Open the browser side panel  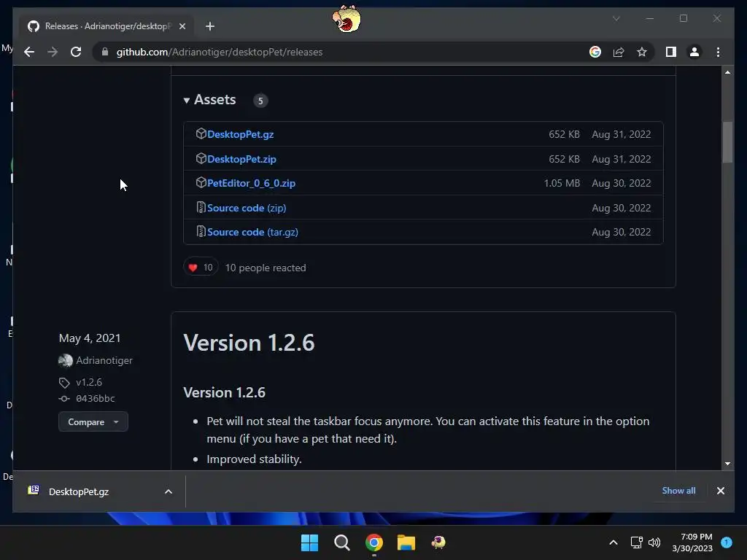[671, 52]
